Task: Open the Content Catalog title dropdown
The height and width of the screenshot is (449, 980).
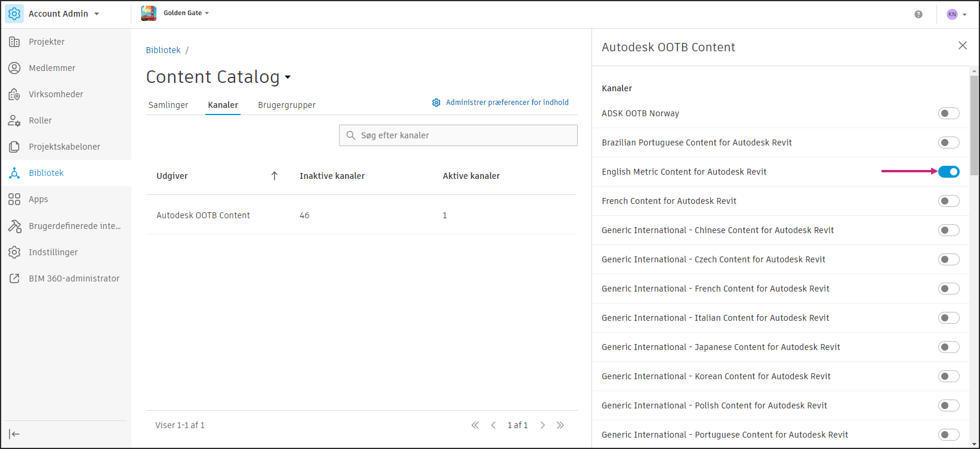Action: (287, 78)
